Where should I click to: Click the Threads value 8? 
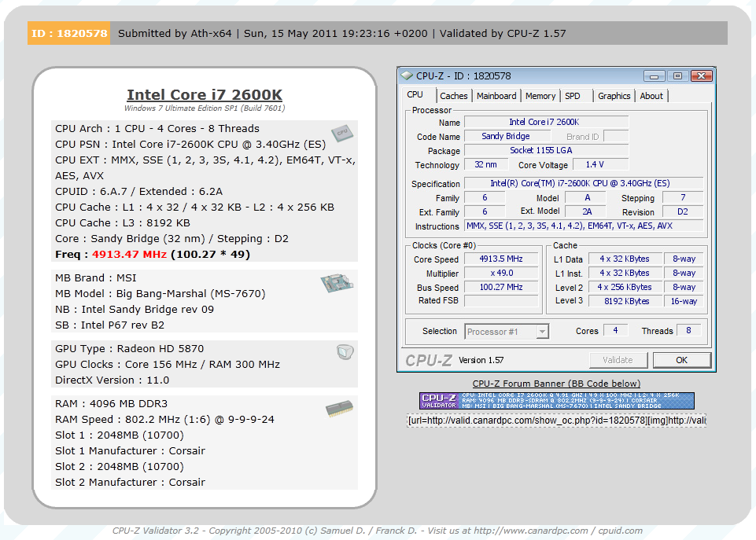point(688,330)
